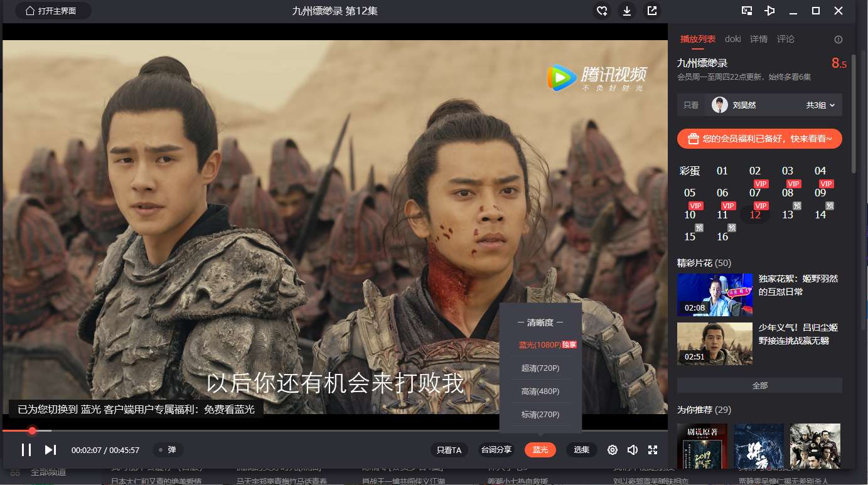Click the 8.5 rating score
This screenshot has height=485, width=868.
[x=839, y=63]
